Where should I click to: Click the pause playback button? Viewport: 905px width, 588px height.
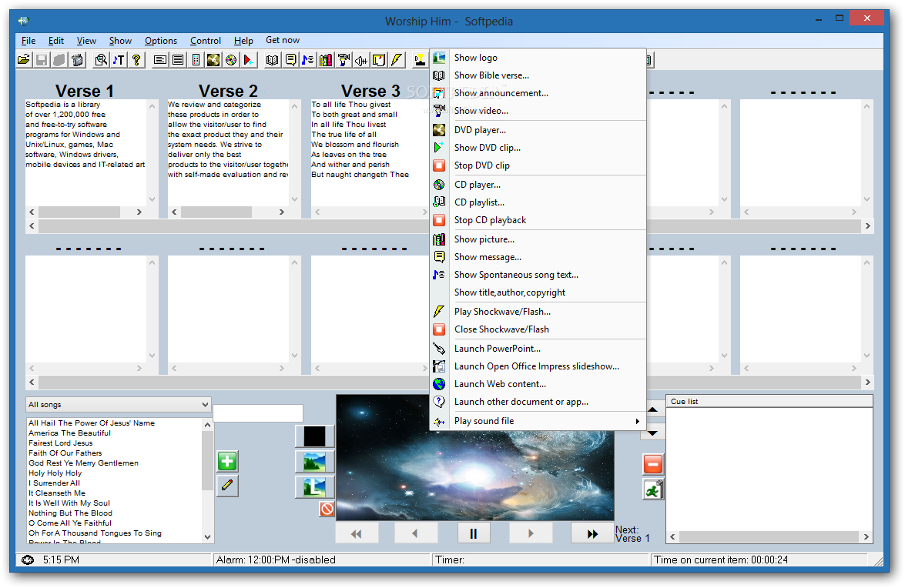[473, 534]
